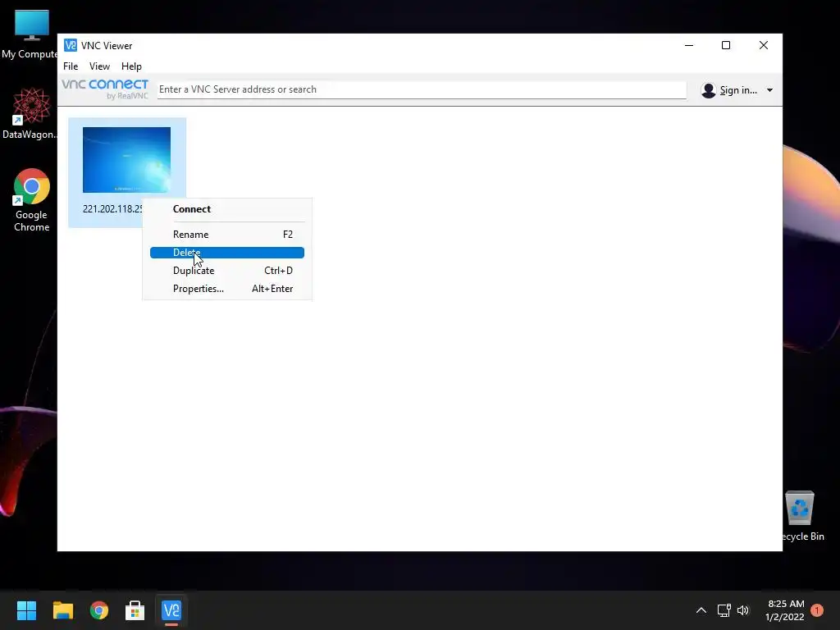Expand the Sign in dropdown arrow
The height and width of the screenshot is (630, 840).
click(x=769, y=90)
